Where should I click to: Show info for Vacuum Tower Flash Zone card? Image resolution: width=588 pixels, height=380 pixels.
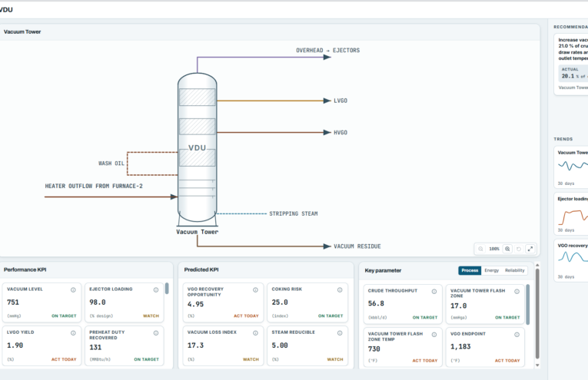point(517,292)
